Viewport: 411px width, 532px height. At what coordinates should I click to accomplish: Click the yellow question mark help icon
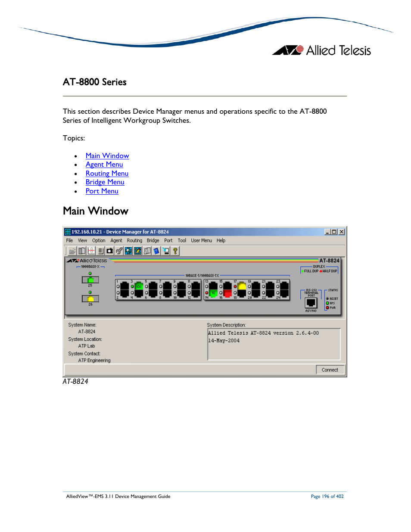(175, 251)
